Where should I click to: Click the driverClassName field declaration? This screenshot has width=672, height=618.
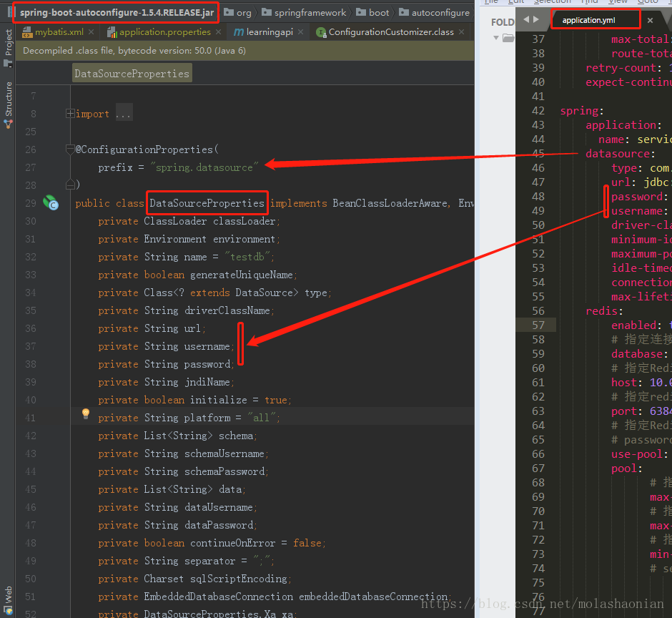pos(186,310)
